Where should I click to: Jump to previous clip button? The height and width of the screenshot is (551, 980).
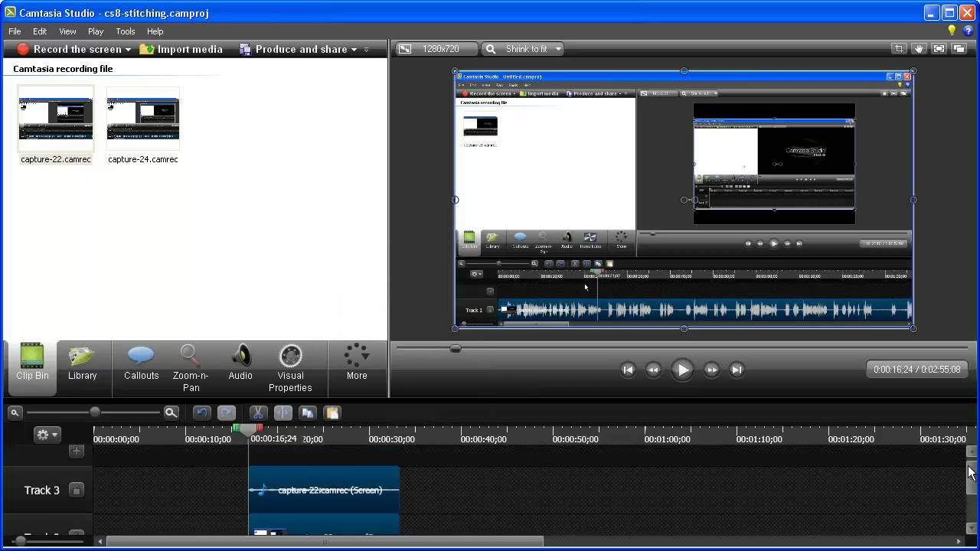click(628, 370)
